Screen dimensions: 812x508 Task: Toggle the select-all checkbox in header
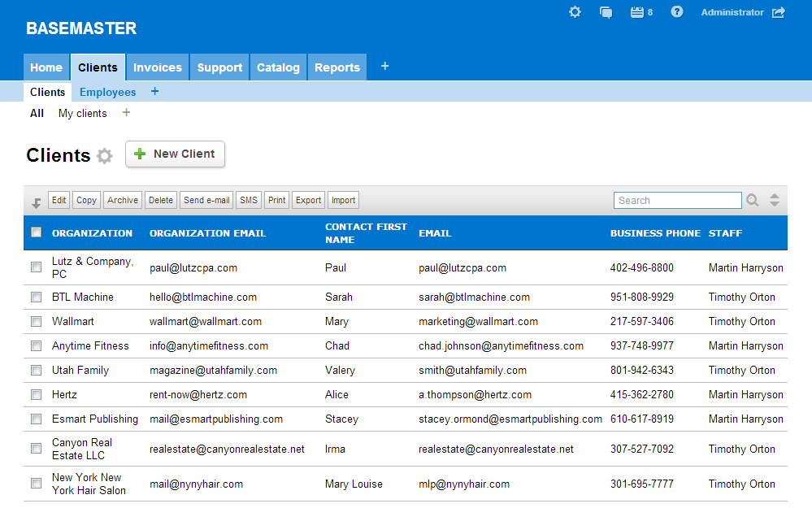tap(37, 232)
